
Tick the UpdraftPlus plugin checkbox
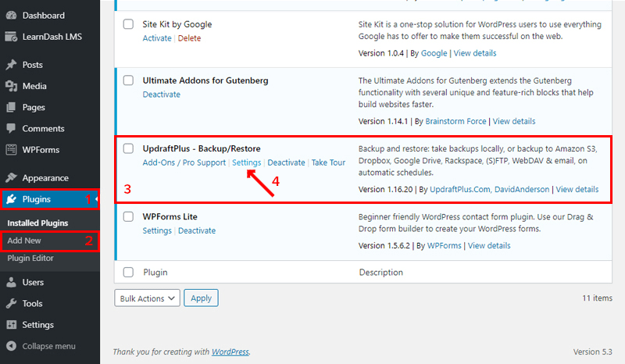[128, 148]
